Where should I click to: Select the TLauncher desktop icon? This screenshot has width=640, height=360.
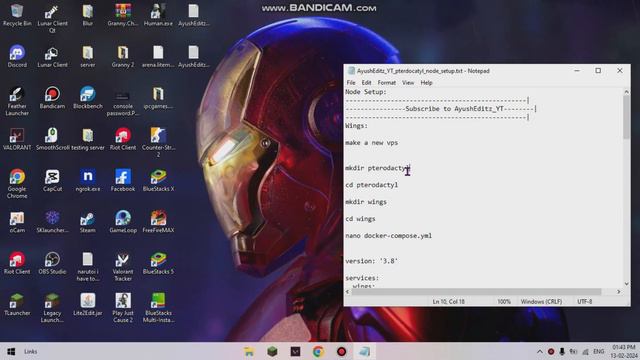17,304
